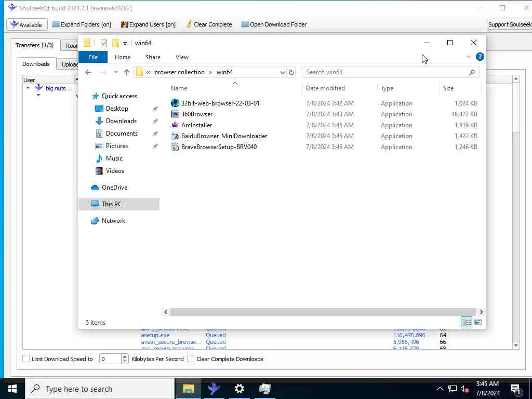Open Settings gear on taskbar
The image size is (532, 399).
239,389
